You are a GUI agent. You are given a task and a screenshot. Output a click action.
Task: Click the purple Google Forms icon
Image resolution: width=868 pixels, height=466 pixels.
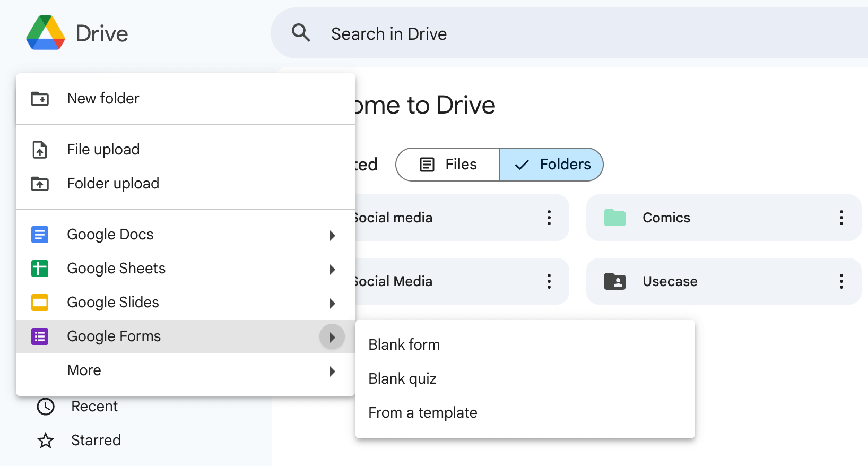click(40, 336)
